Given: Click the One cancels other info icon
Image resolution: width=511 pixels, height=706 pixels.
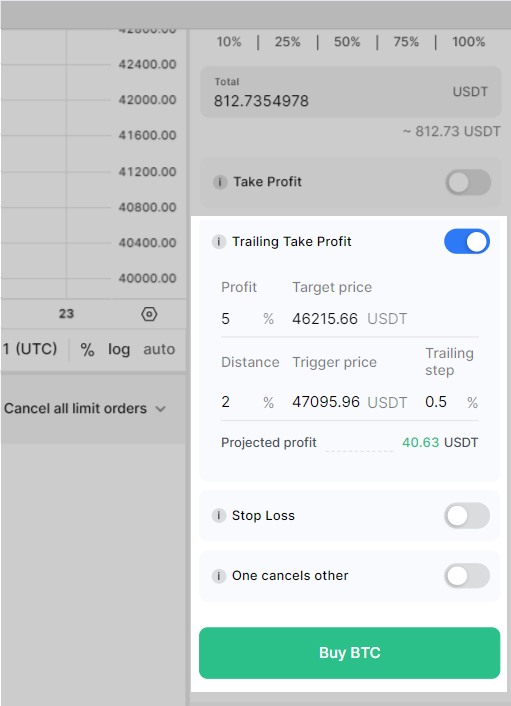Looking at the screenshot, I should point(219,576).
